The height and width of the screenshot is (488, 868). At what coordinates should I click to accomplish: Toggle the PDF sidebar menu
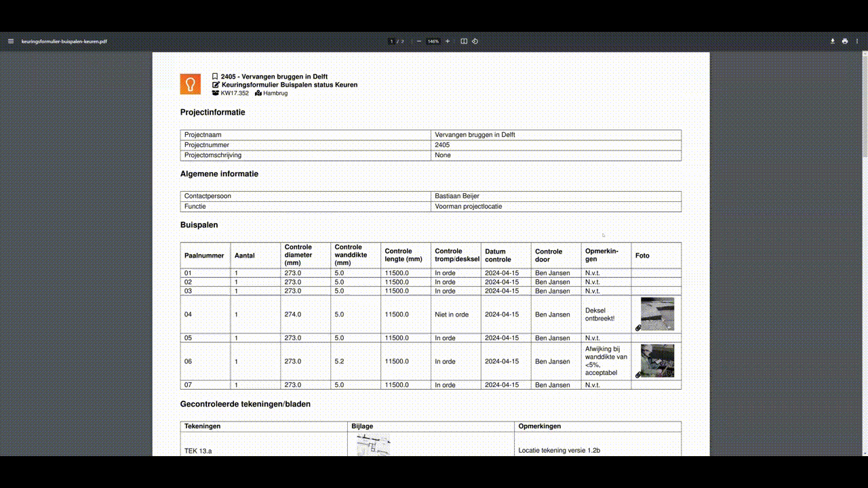pos(11,41)
